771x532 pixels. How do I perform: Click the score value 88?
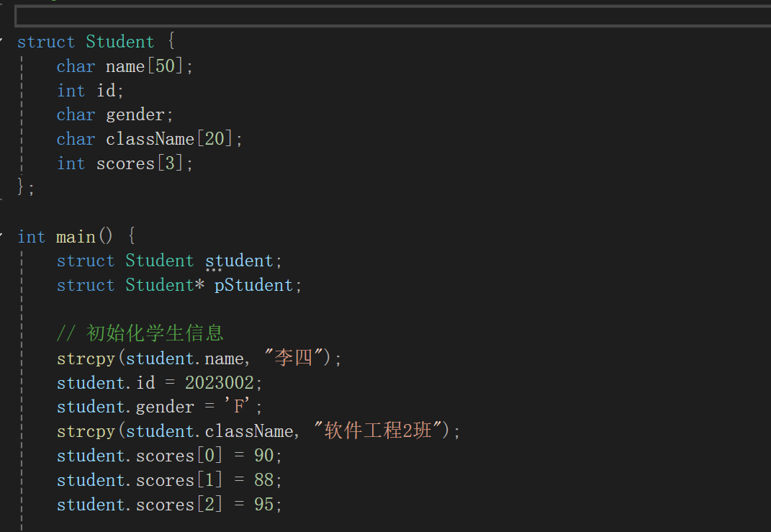tap(264, 480)
